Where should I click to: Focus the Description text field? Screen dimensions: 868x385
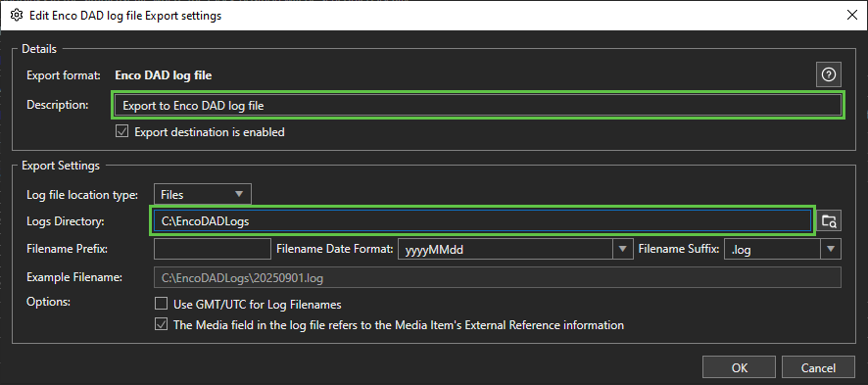(478, 105)
